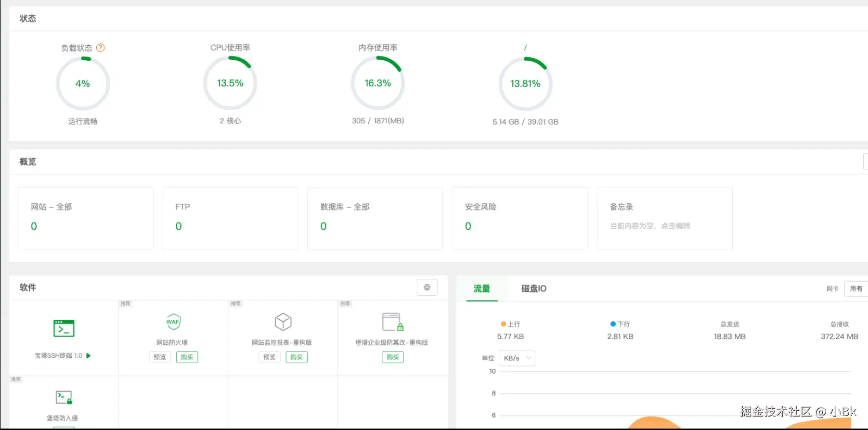Screen dimensions: 868x430
Task: Click 预览 under 网站防火墙
Action: click(x=160, y=357)
